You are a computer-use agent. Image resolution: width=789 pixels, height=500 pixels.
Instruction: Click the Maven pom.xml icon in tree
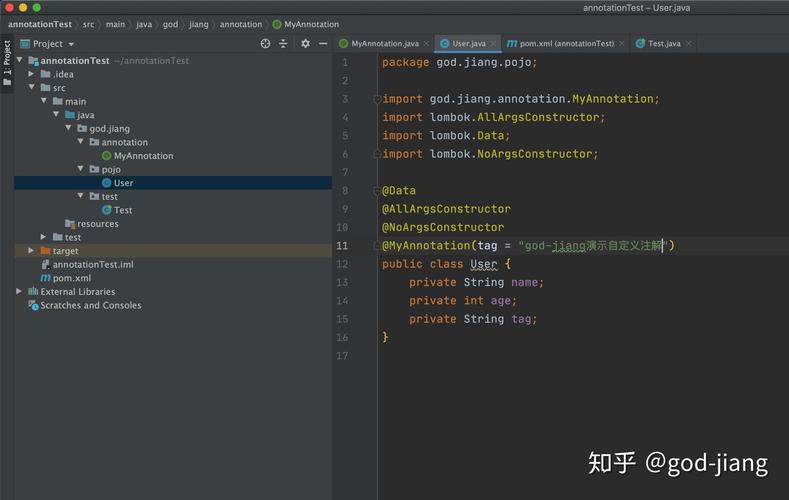(x=46, y=278)
